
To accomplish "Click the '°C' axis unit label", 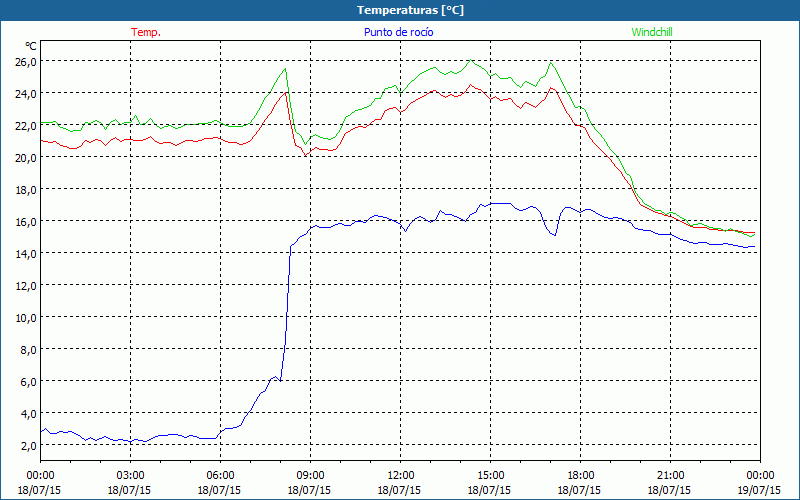I will [31, 46].
